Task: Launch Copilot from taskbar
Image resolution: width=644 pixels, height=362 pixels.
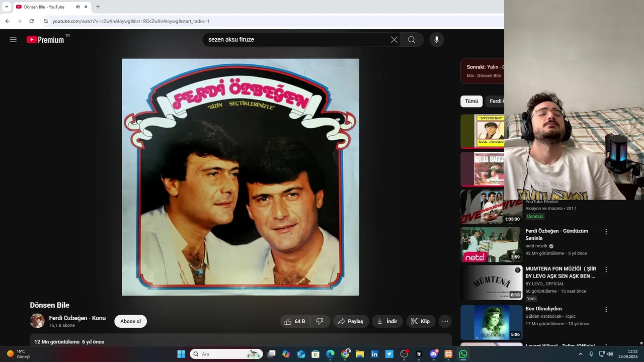Action: click(x=286, y=354)
